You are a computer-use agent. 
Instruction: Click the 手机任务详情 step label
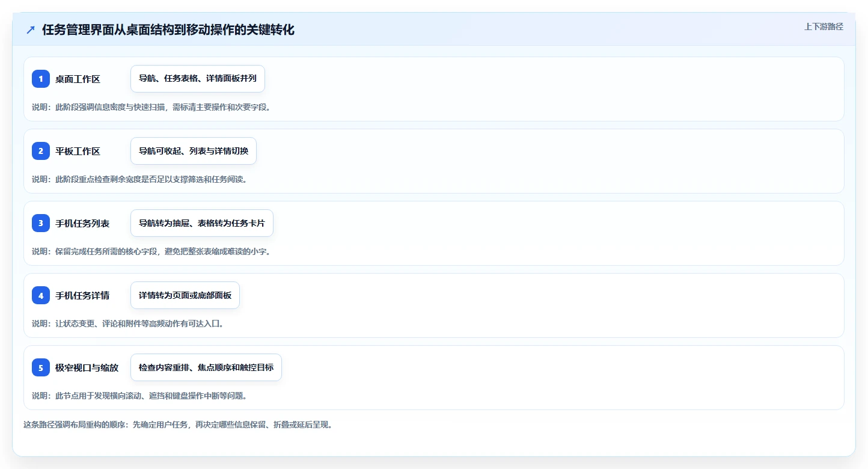click(82, 295)
